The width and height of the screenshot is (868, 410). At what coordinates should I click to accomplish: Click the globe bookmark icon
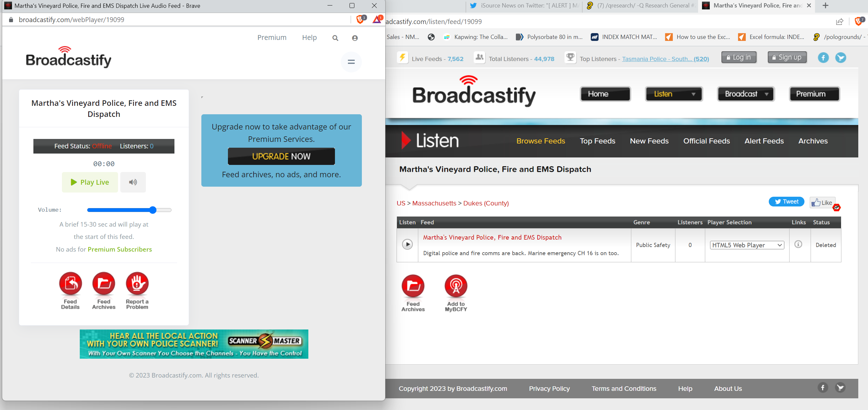point(431,37)
